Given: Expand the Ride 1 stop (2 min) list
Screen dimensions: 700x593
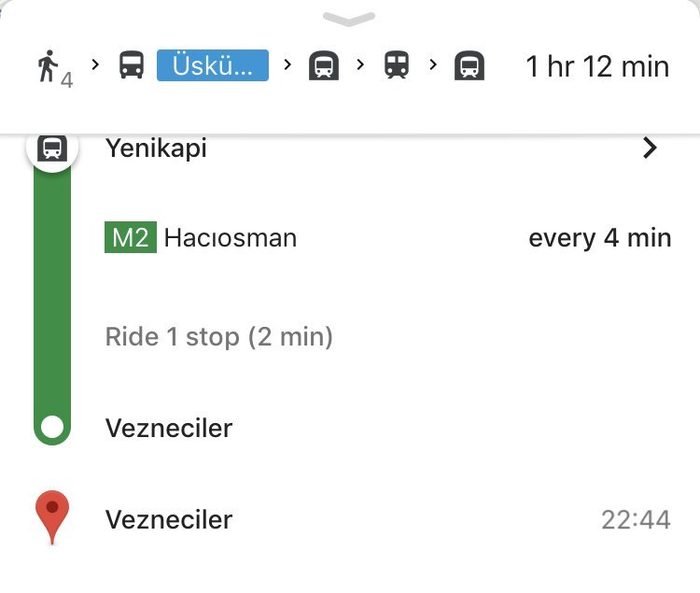Looking at the screenshot, I should [x=218, y=336].
